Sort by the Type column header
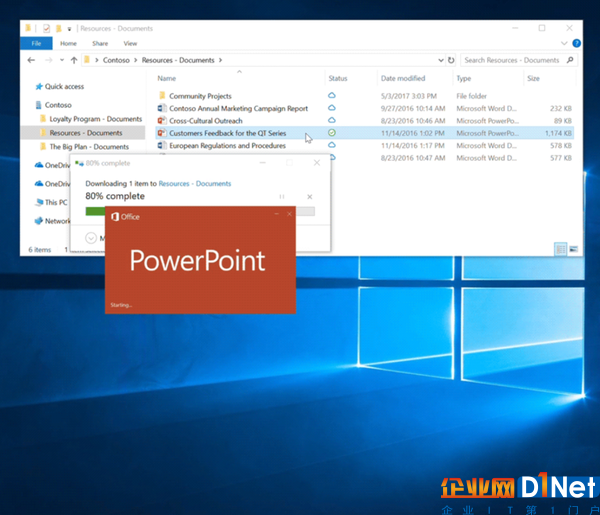600x515 pixels. coord(463,78)
